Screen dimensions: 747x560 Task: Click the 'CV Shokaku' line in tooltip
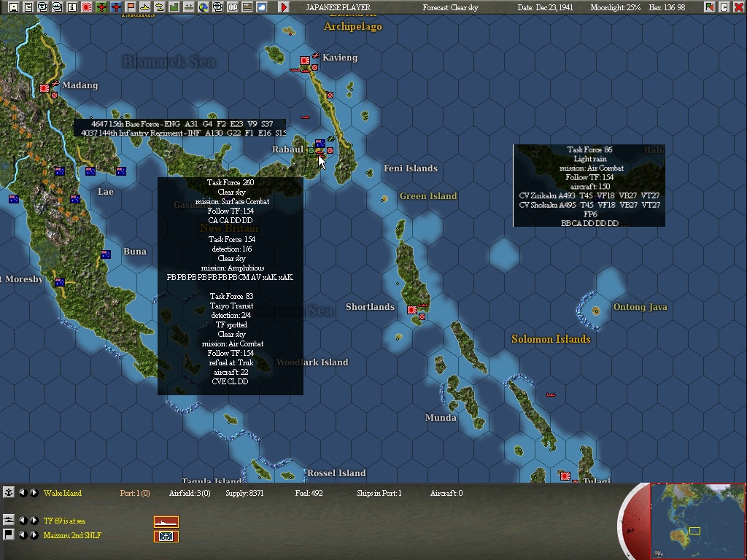[x=589, y=205]
